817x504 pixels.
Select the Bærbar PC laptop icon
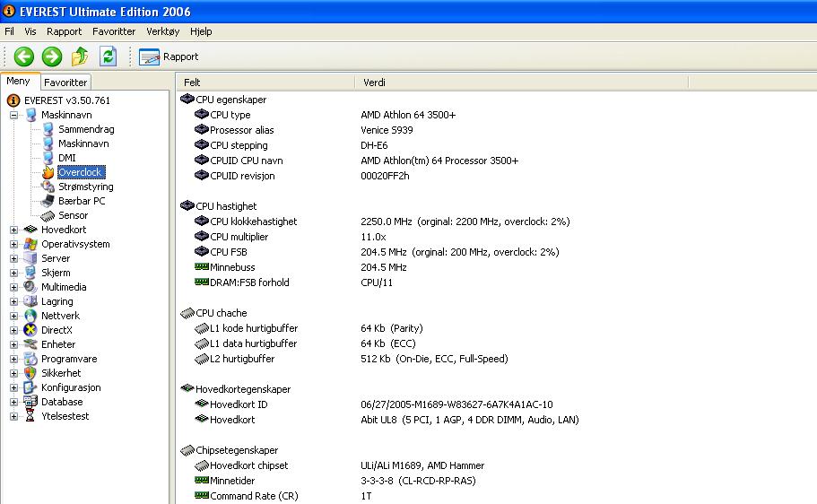coord(48,201)
